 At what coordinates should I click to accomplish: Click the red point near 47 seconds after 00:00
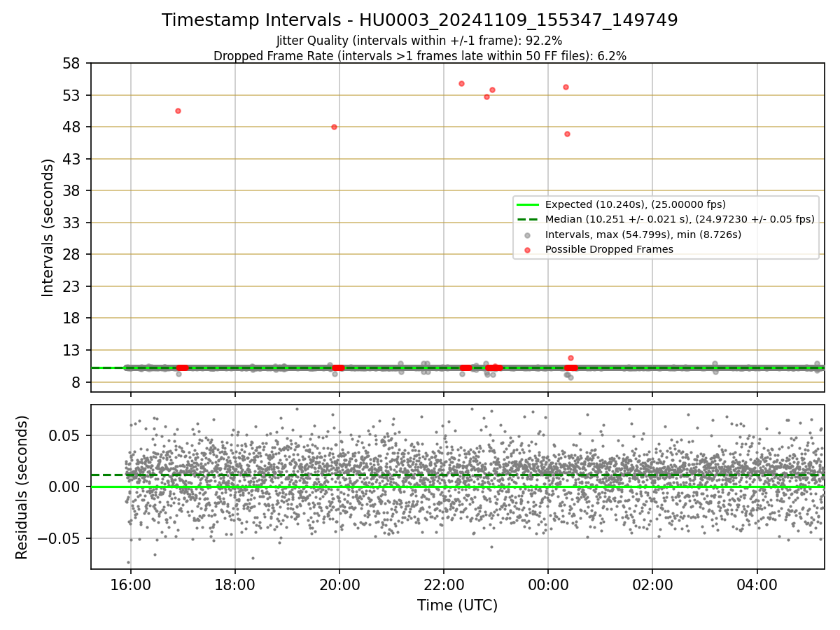pos(567,134)
